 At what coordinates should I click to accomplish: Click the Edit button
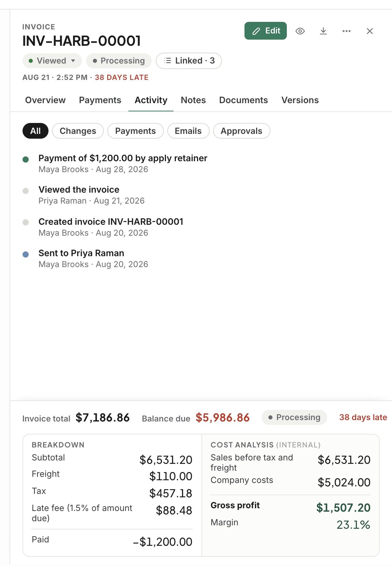pyautogui.click(x=266, y=31)
